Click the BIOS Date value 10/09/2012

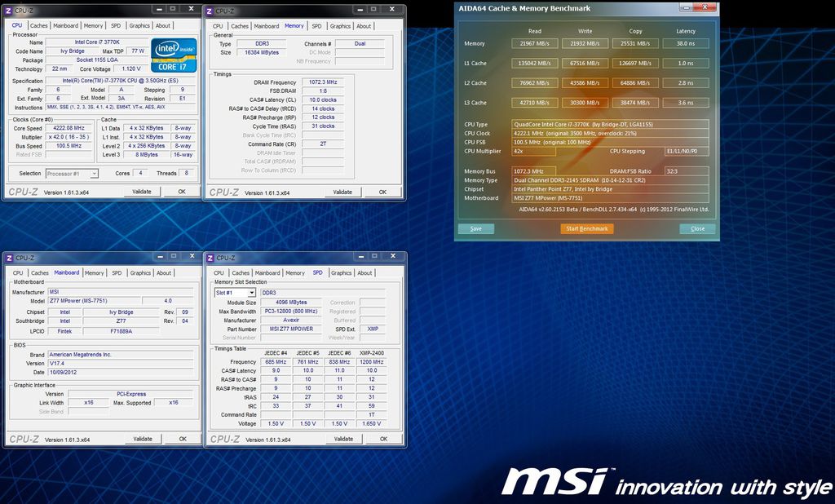pos(121,373)
